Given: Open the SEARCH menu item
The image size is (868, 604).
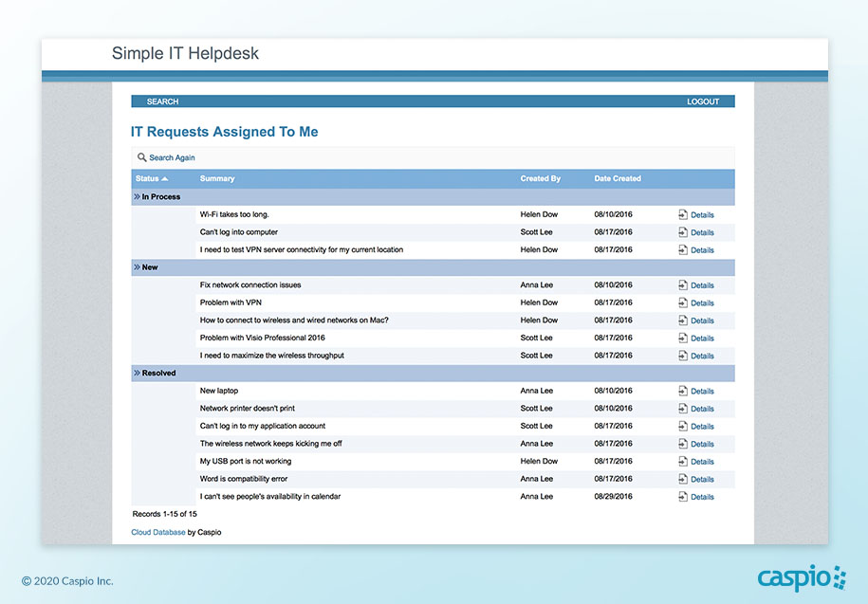Looking at the screenshot, I should click(x=162, y=101).
